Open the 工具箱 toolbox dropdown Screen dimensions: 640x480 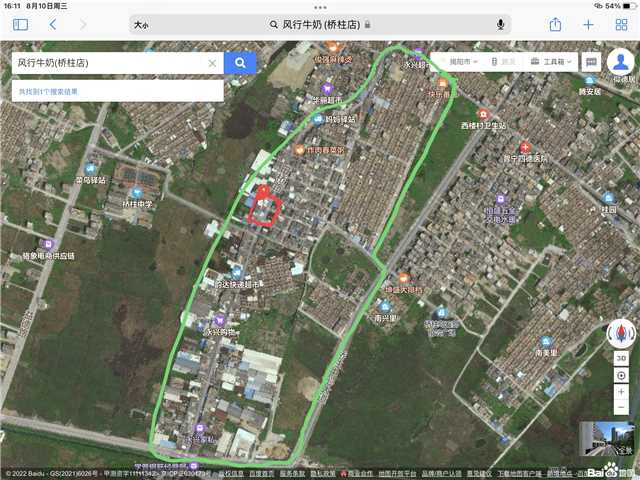[x=553, y=62]
